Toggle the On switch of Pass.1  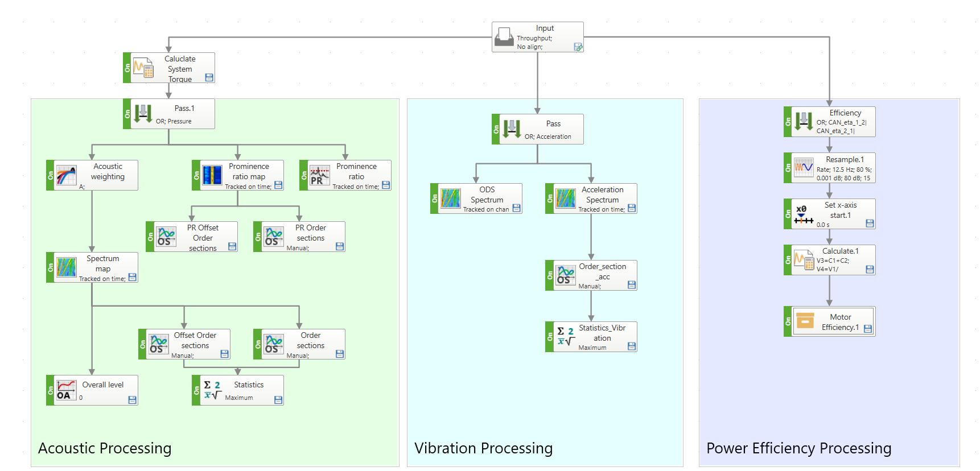click(x=127, y=114)
